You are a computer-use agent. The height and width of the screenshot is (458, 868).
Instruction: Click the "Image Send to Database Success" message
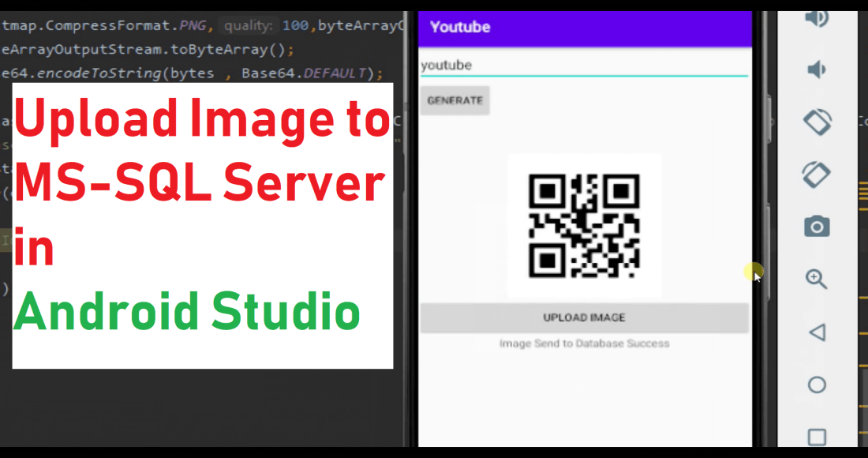point(584,343)
